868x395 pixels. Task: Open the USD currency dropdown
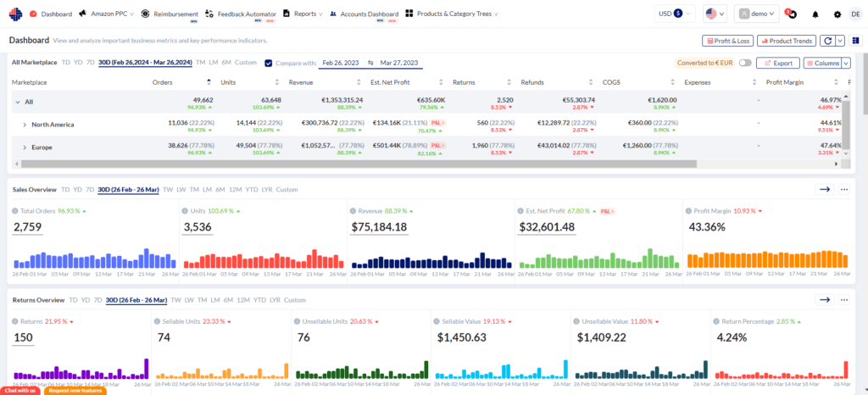click(x=676, y=14)
